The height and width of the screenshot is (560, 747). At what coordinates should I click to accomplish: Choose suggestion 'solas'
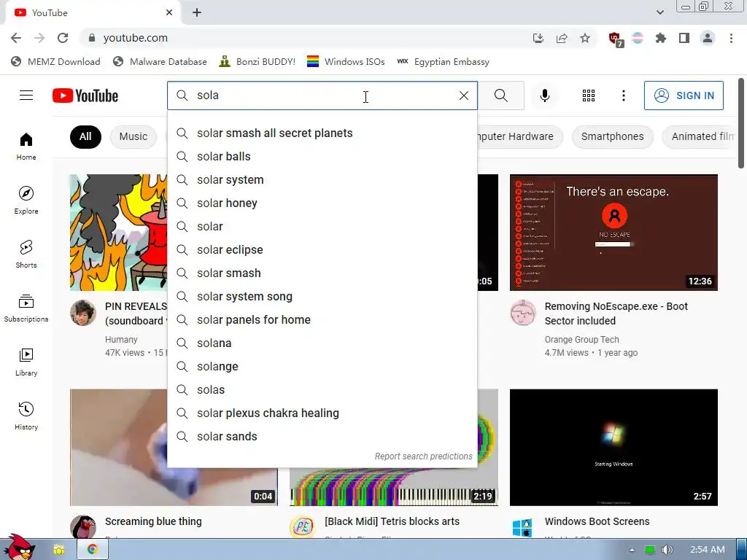[x=322, y=390]
